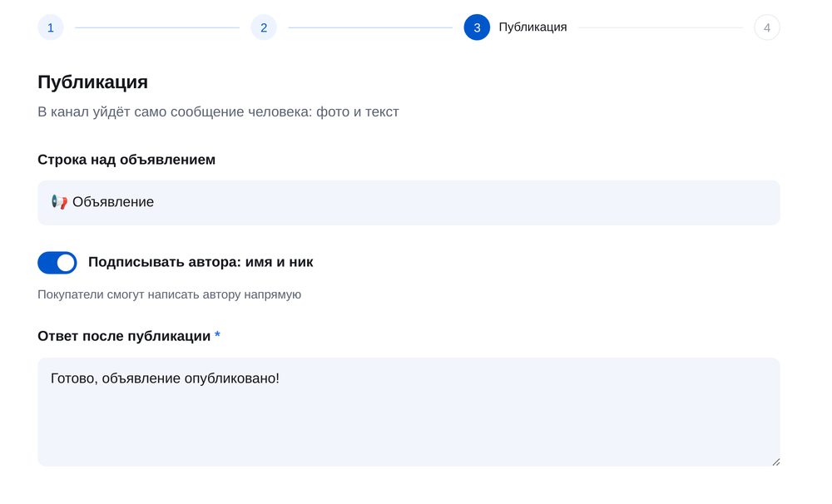The height and width of the screenshot is (504, 832).
Task: Click the 'Публикация' step label
Action: point(532,27)
